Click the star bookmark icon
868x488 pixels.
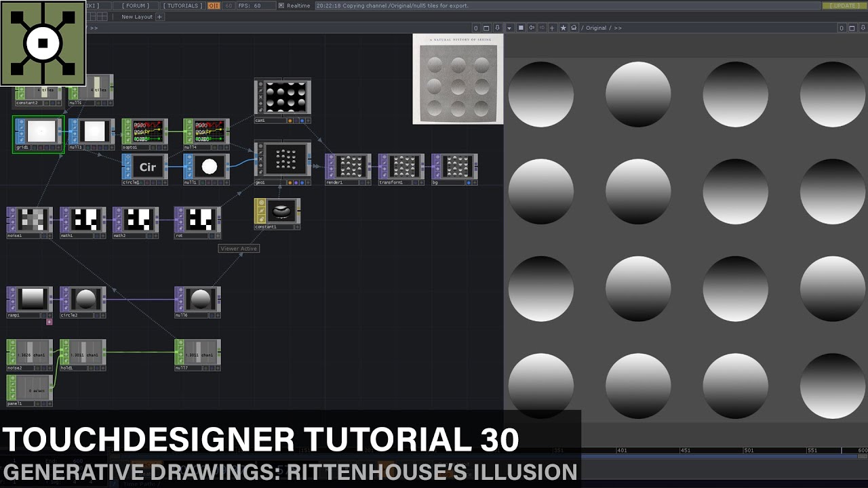pos(564,28)
